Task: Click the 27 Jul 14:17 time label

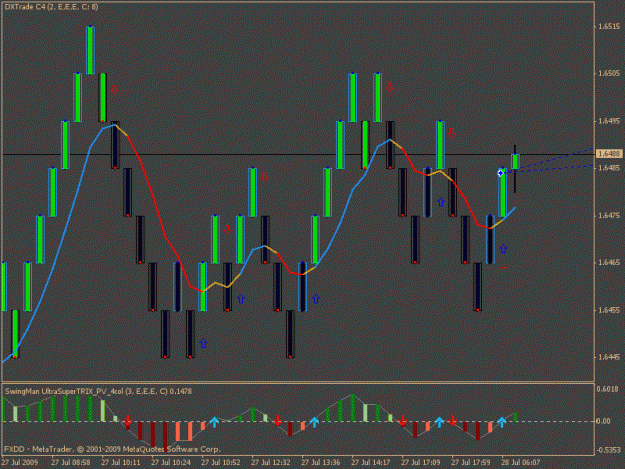Action: click(x=371, y=462)
